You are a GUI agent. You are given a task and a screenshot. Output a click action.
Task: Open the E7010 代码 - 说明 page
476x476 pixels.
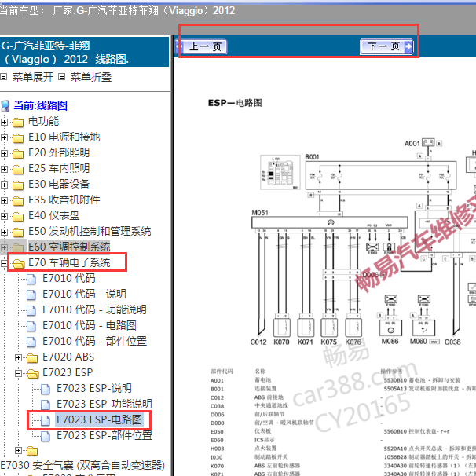84,294
